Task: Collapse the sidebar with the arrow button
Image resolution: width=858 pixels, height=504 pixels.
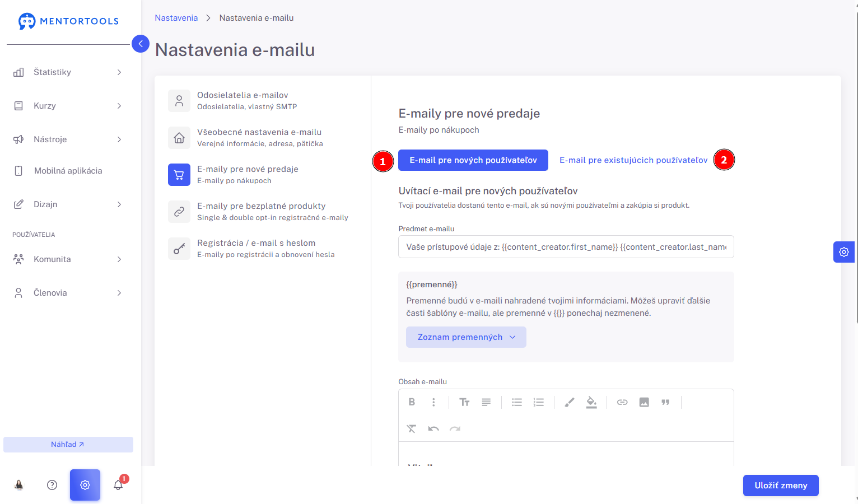Action: point(141,44)
